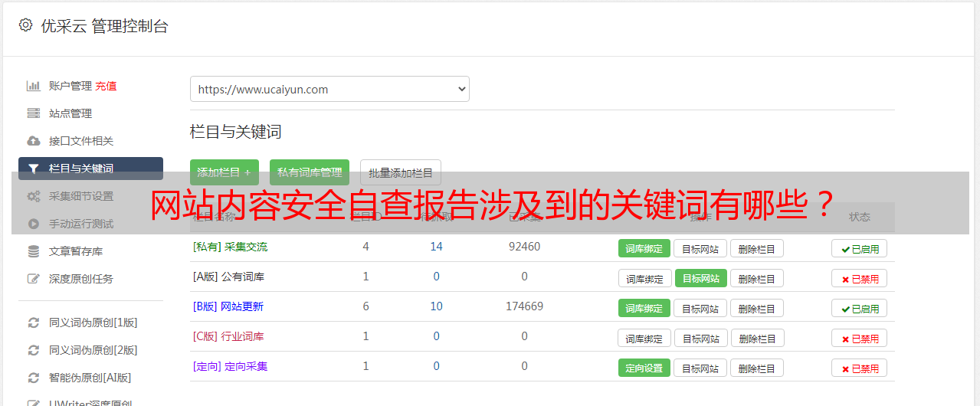Click 定向设置 in the 定向采集 row
This screenshot has height=406, width=980.
pyautogui.click(x=644, y=368)
